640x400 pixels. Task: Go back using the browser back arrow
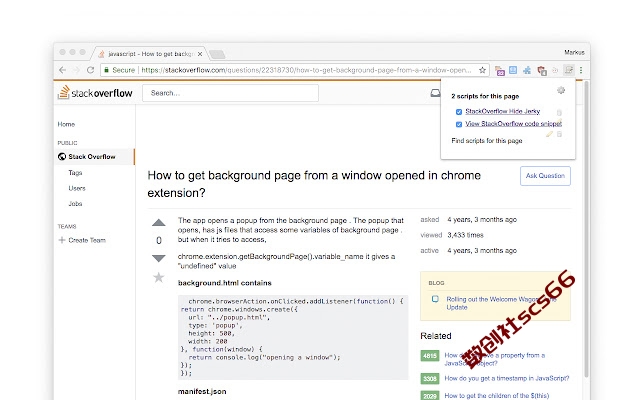[x=62, y=70]
